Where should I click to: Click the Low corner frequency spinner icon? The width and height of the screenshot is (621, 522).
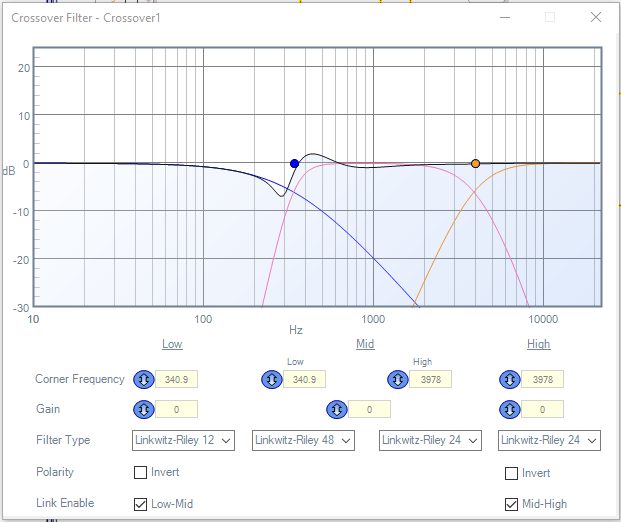[143, 380]
